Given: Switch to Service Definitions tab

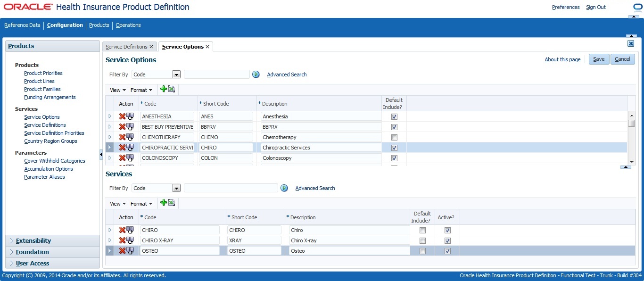Looking at the screenshot, I should coord(126,47).
